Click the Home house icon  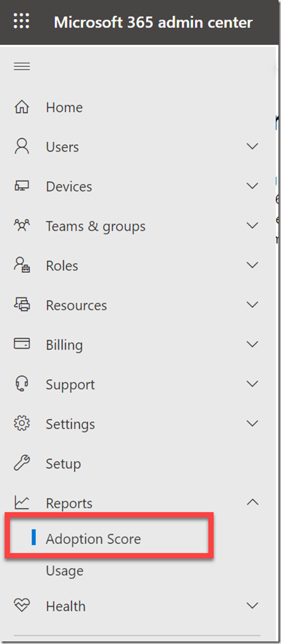pyautogui.click(x=22, y=107)
